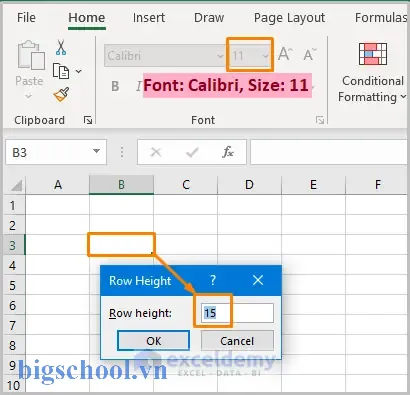410x395 pixels.
Task: Close the Row Height dialog
Action: (258, 280)
